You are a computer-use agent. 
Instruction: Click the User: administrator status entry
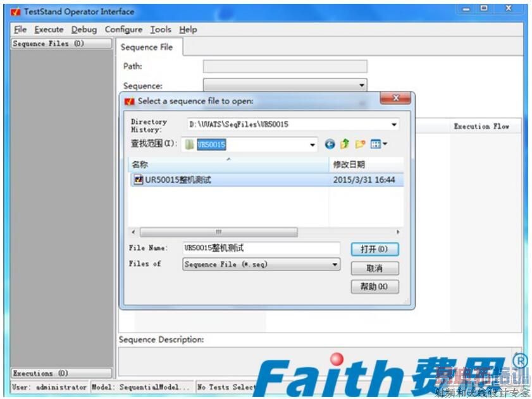point(49,387)
